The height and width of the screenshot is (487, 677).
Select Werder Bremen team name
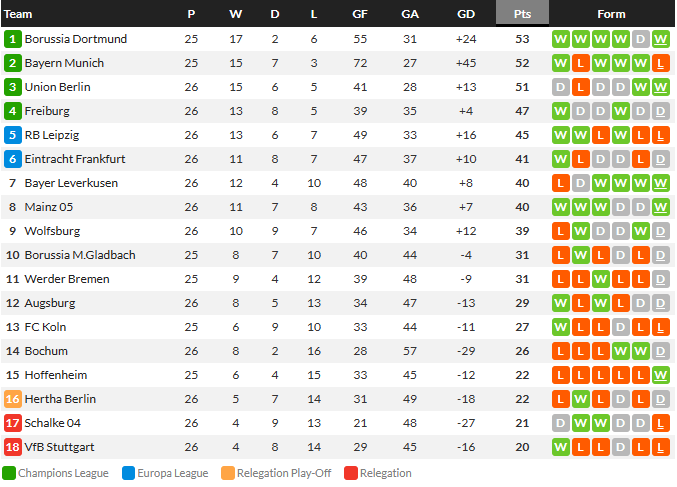tap(67, 279)
